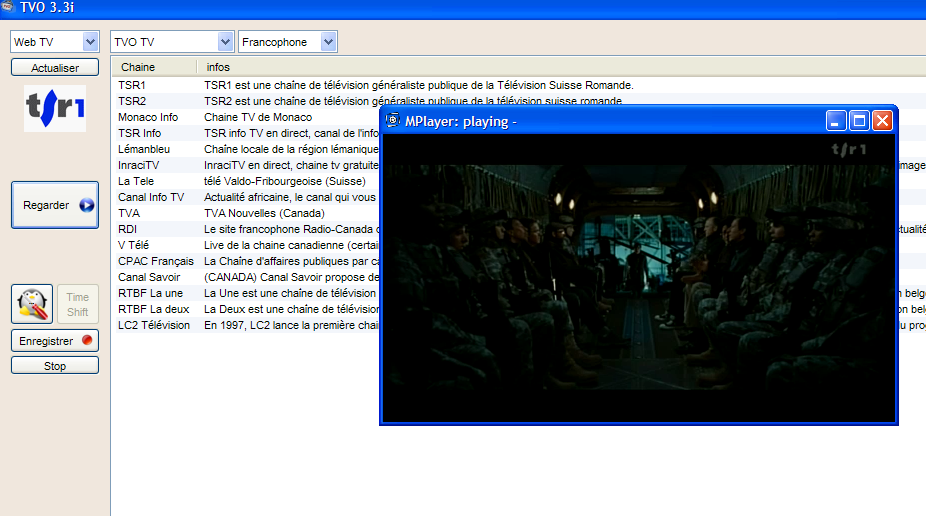Select the V Télé channel

click(x=133, y=244)
